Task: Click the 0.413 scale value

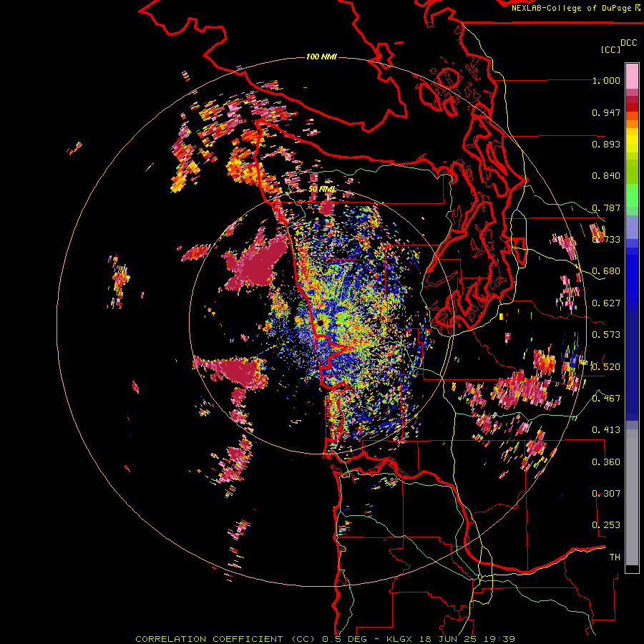Action: point(606,430)
